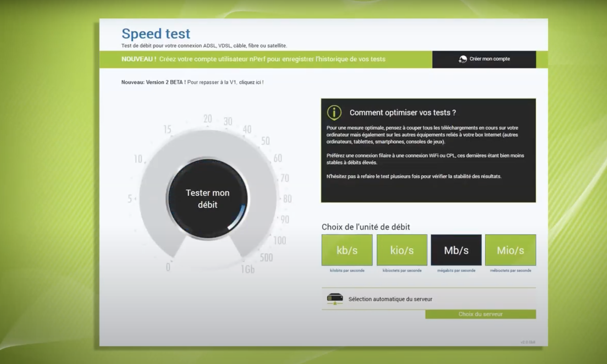607x364 pixels.
Task: Click the version number v2.0.0b8
Action: [x=528, y=342]
